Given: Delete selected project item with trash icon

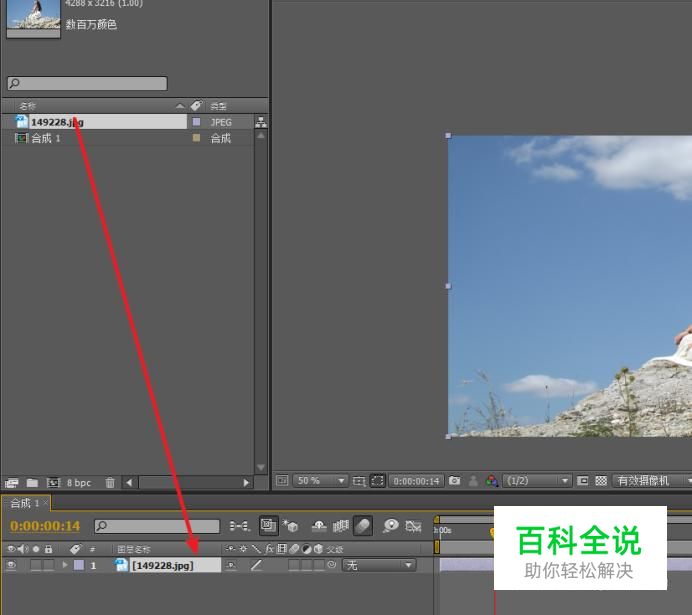Looking at the screenshot, I should [110, 483].
